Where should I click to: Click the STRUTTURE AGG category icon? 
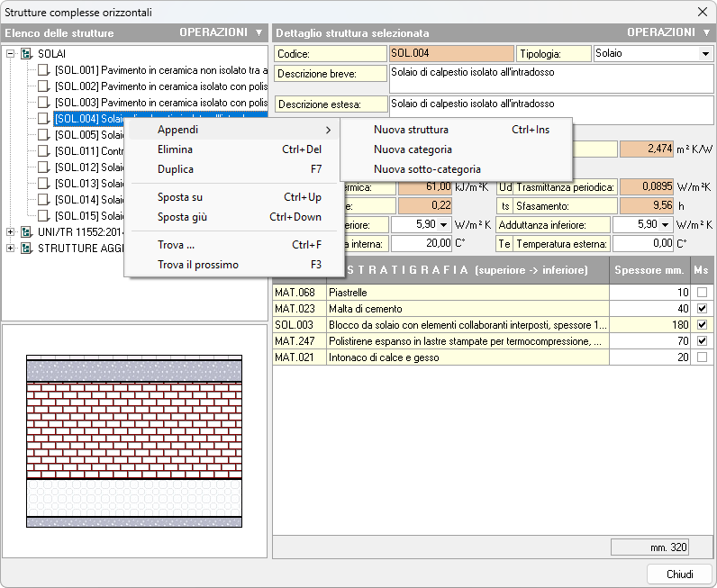(x=26, y=249)
